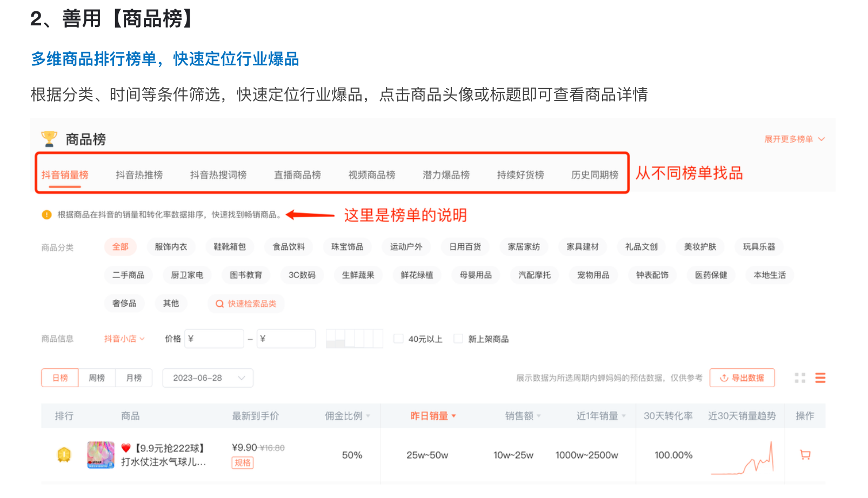
Task: Open the 抖音小店 dropdown
Action: (124, 339)
